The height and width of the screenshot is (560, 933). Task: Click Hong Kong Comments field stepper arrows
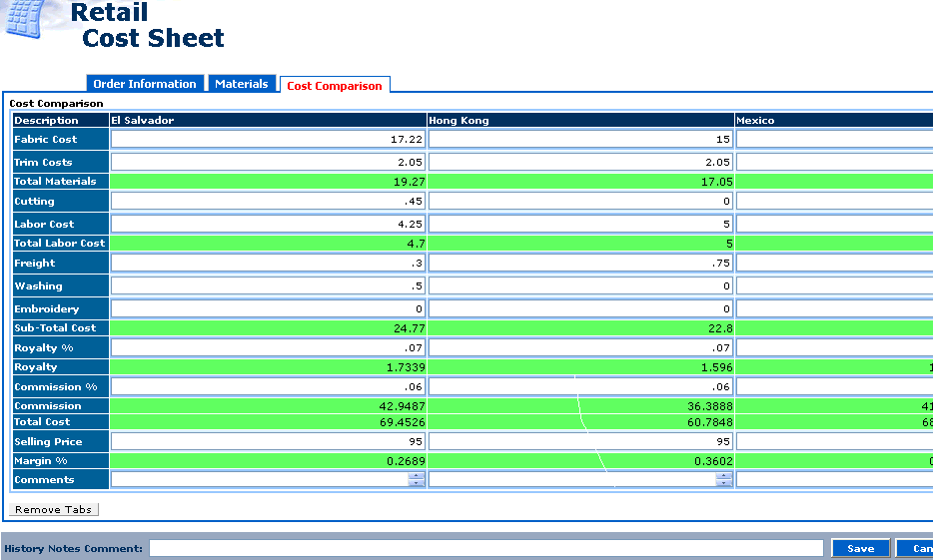pos(723,479)
